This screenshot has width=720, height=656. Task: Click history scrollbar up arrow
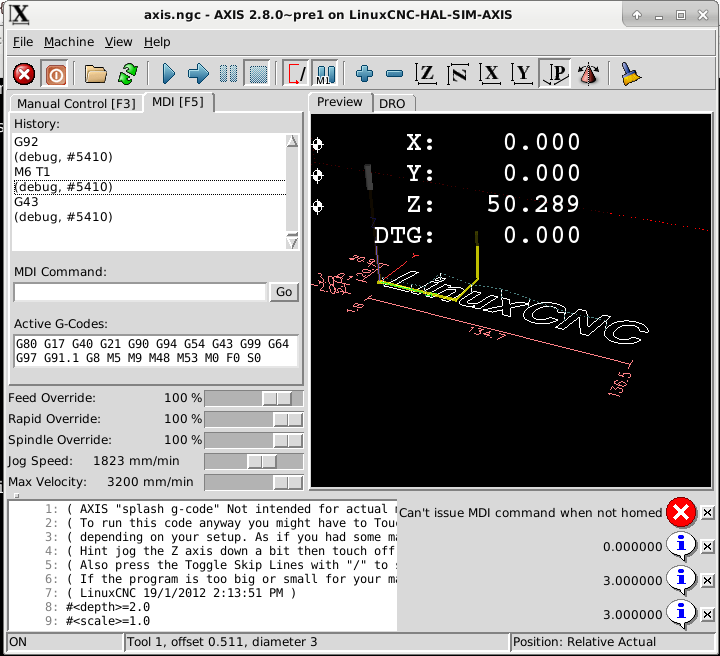coord(292,141)
